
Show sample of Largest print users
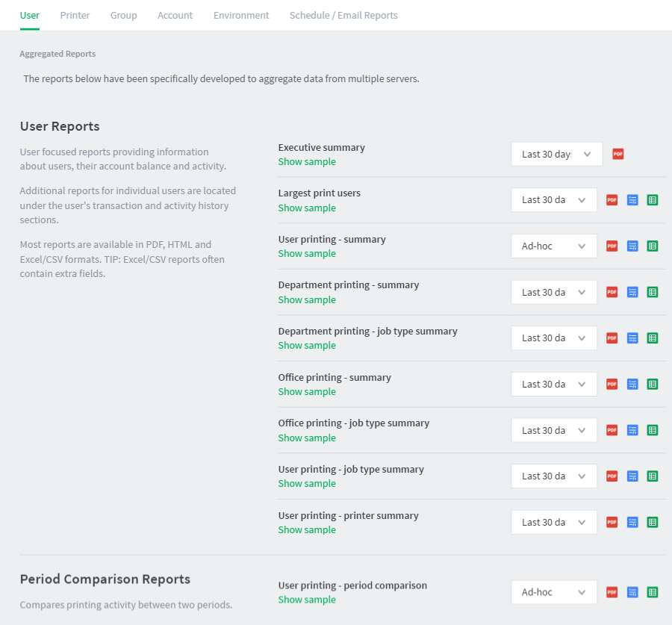click(307, 208)
